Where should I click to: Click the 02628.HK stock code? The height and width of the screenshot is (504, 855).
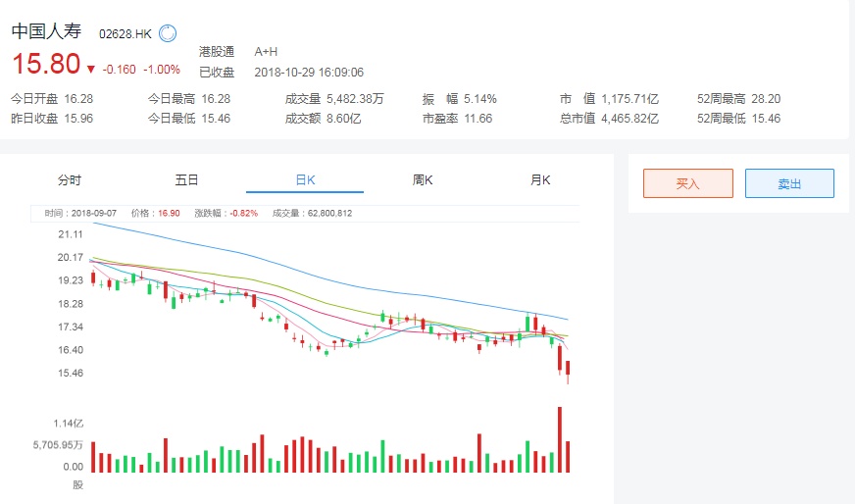click(126, 33)
